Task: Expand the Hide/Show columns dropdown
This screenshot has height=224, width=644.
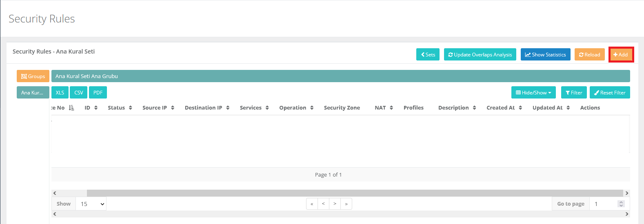Action: click(533, 92)
